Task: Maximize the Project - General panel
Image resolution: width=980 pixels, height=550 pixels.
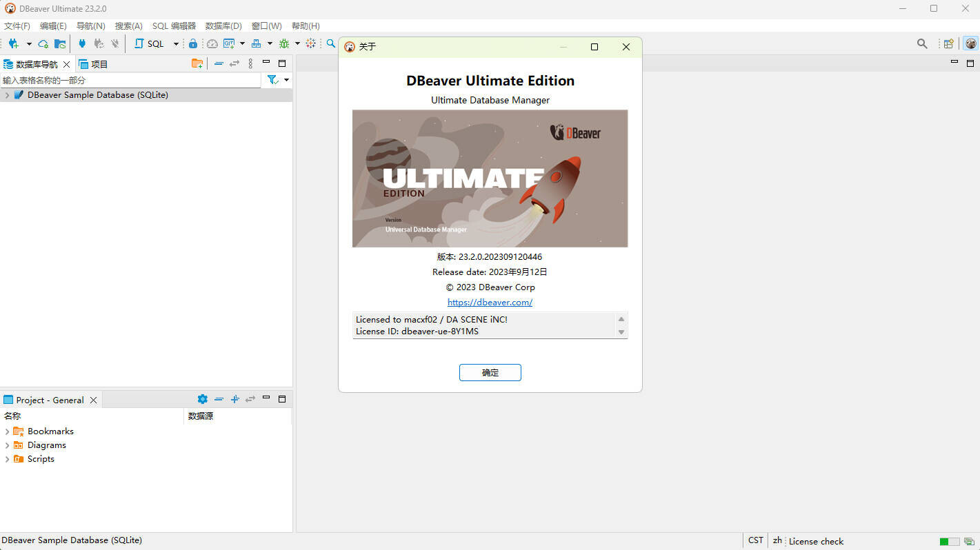Action: (282, 399)
